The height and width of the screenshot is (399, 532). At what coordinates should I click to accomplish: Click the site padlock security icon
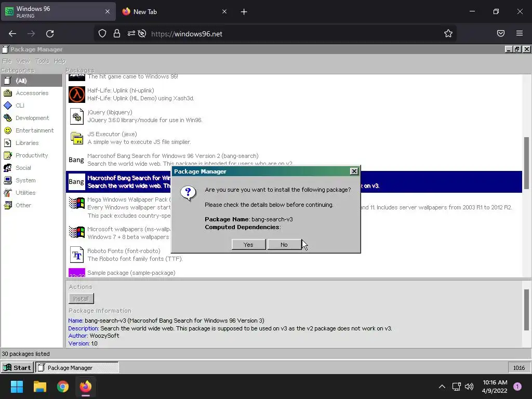pos(117,33)
